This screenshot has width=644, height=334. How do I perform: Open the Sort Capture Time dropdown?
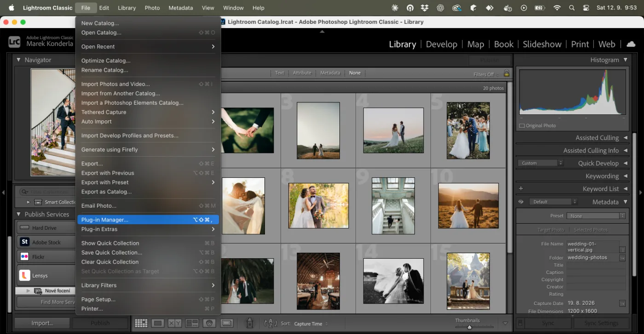310,324
